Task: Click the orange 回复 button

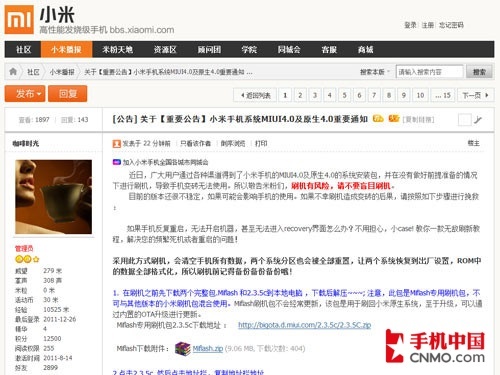Action: click(x=68, y=94)
